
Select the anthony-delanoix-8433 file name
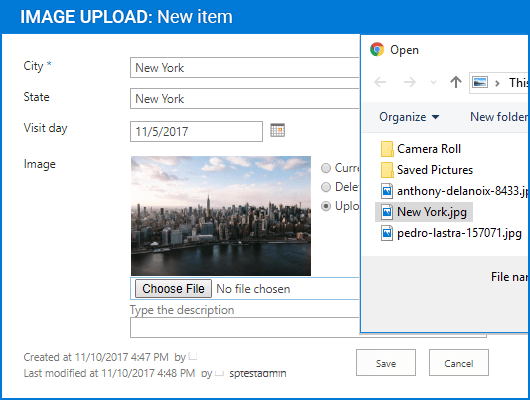click(462, 191)
